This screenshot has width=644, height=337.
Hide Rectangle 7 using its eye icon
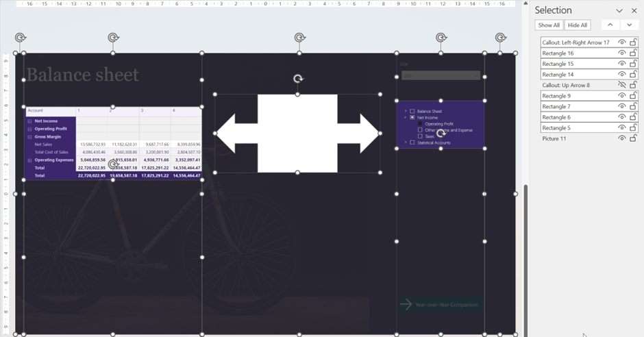(622, 106)
